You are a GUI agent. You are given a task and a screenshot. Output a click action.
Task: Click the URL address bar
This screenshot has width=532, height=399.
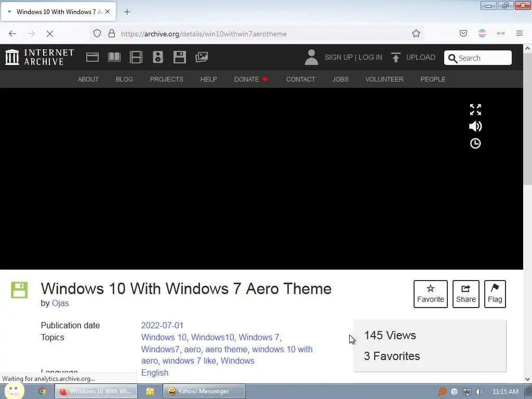point(258,34)
